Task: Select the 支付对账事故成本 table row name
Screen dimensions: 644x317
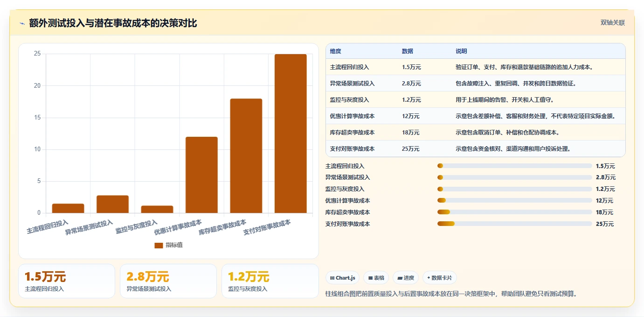Action: 352,149
